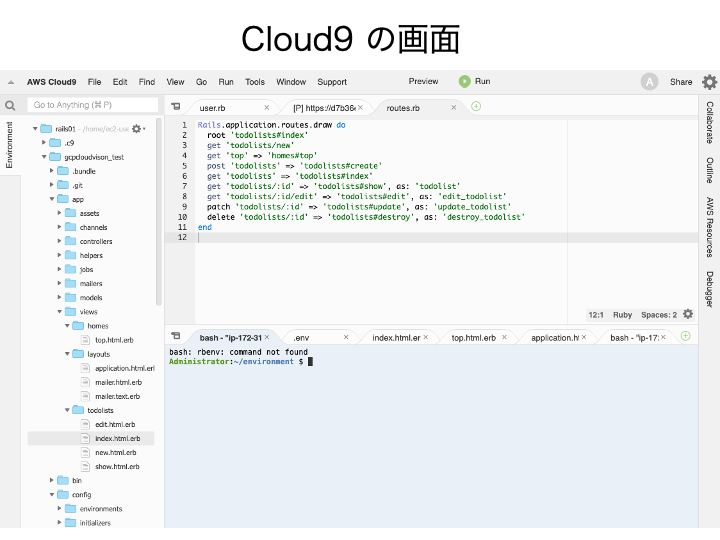Screen dimensions: 720x540
Task: Collapse the rails01 root folder
Action: click(35, 129)
